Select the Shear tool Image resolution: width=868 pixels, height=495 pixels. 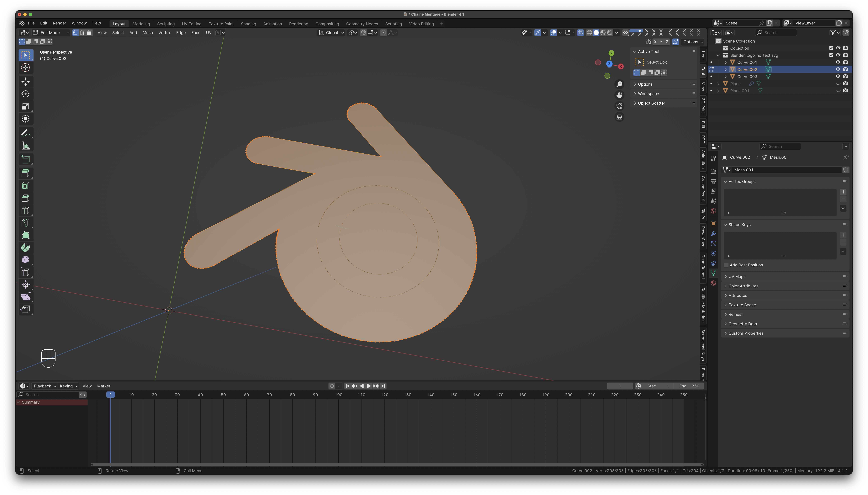click(25, 297)
